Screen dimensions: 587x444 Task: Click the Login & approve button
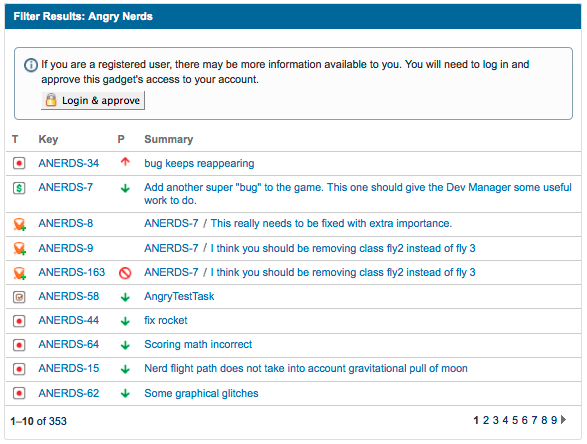click(93, 101)
